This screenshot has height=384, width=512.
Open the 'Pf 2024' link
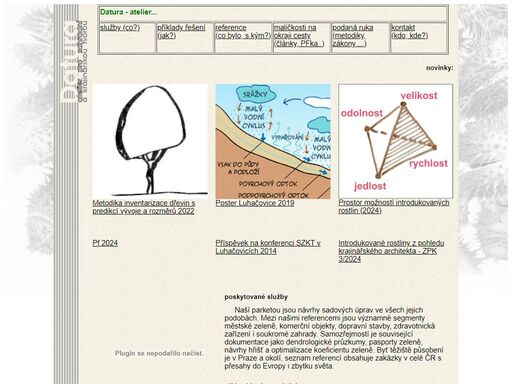[105, 243]
